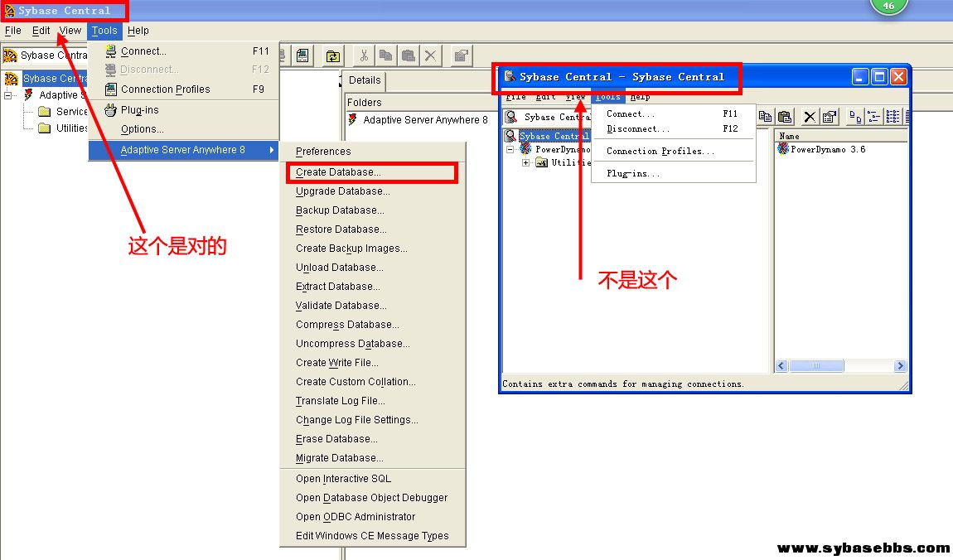Select Unload Database... in the submenu
953x560 pixels.
tap(373, 268)
